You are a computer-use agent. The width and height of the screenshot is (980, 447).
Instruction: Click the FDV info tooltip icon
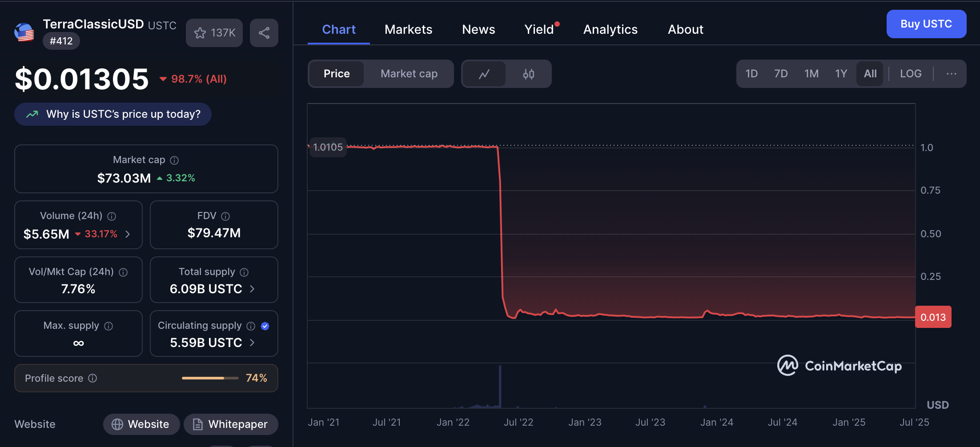click(x=225, y=216)
